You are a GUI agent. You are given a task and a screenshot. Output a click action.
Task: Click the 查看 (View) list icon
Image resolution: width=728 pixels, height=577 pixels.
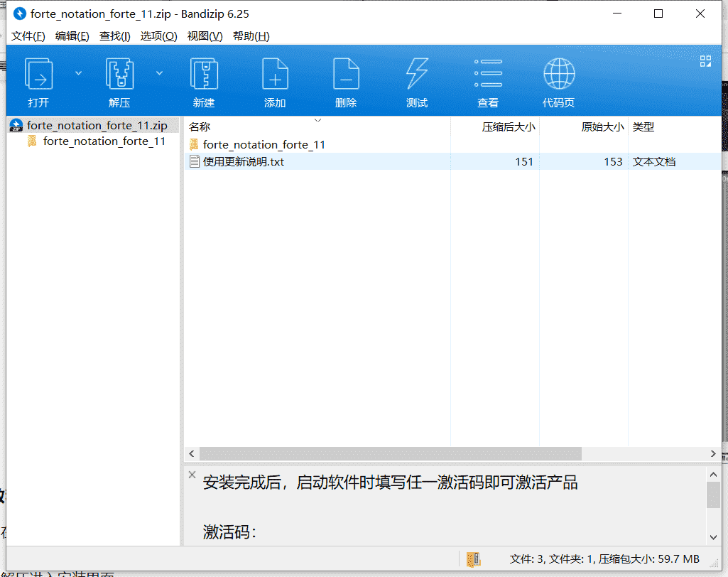pos(488,73)
